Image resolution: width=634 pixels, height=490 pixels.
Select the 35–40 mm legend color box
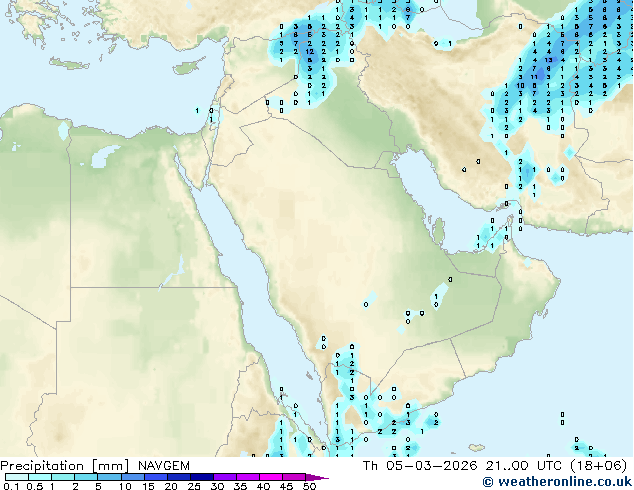click(x=247, y=477)
